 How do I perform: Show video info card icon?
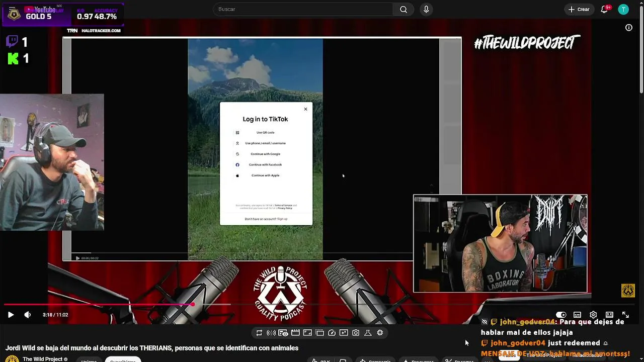point(629,28)
